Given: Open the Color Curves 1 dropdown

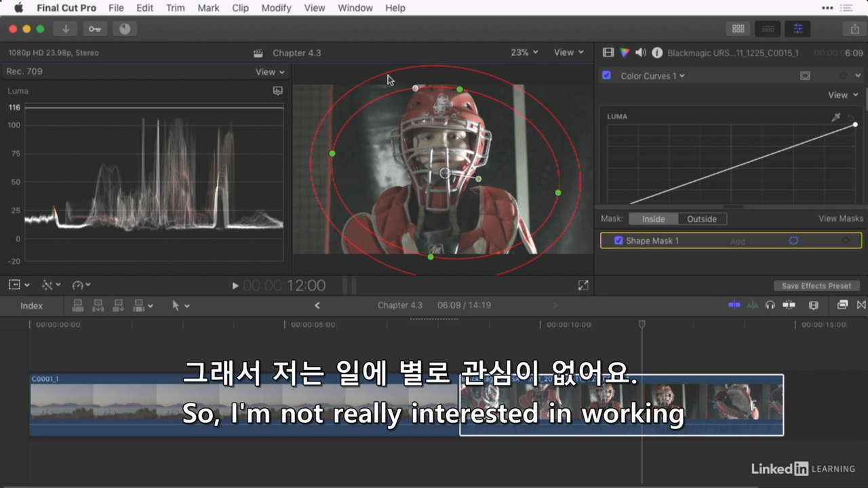Looking at the screenshot, I should [652, 76].
